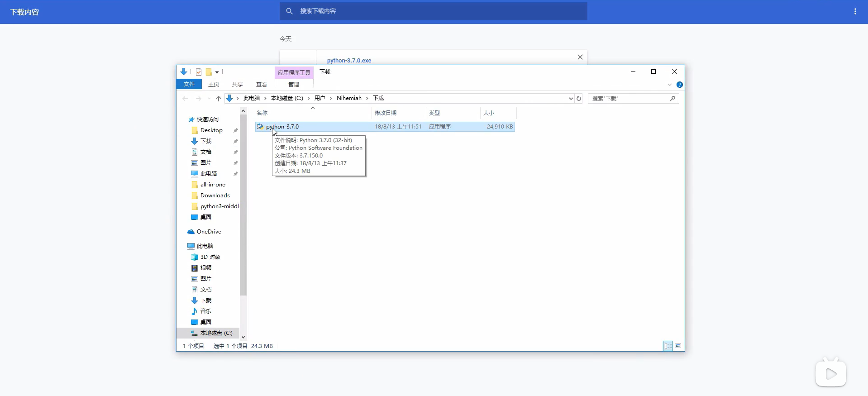The width and height of the screenshot is (868, 396).
Task: Click the back navigation arrow
Action: tap(185, 98)
